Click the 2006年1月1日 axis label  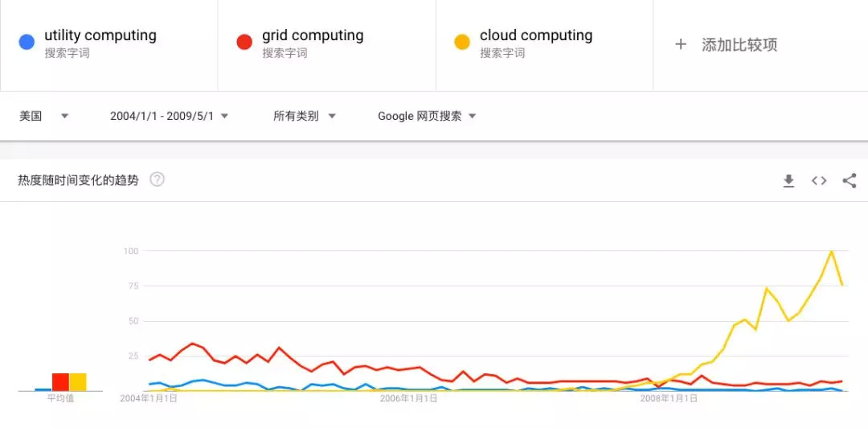pos(409,398)
